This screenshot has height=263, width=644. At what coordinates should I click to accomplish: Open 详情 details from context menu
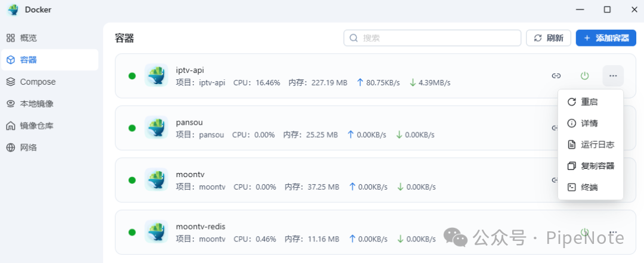coord(589,123)
